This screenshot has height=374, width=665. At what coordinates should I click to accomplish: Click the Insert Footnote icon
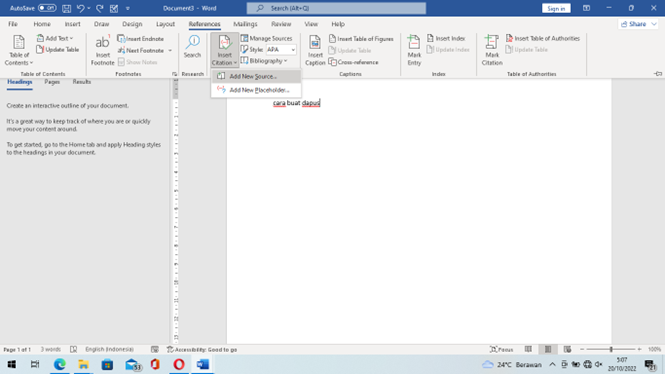coord(103,50)
